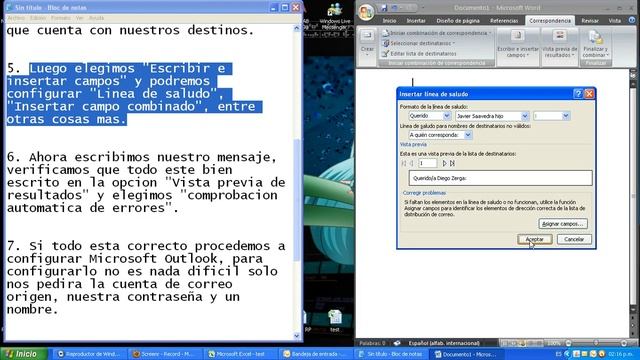Switch to the Revisar tab
This screenshot has width=640, height=360.
click(x=590, y=20)
